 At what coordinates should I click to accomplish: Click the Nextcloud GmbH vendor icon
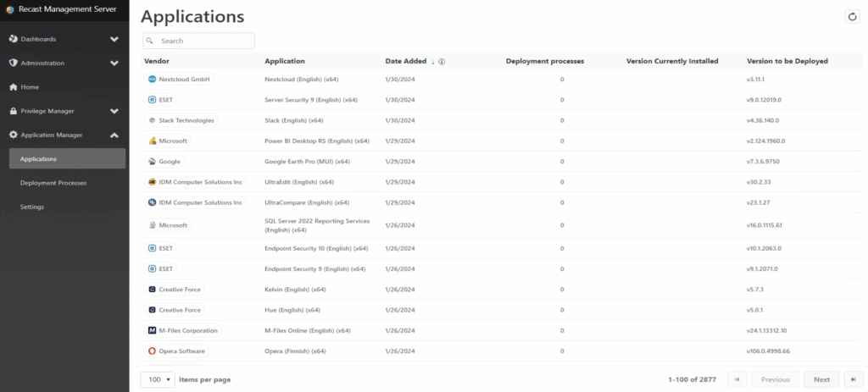tap(153, 79)
